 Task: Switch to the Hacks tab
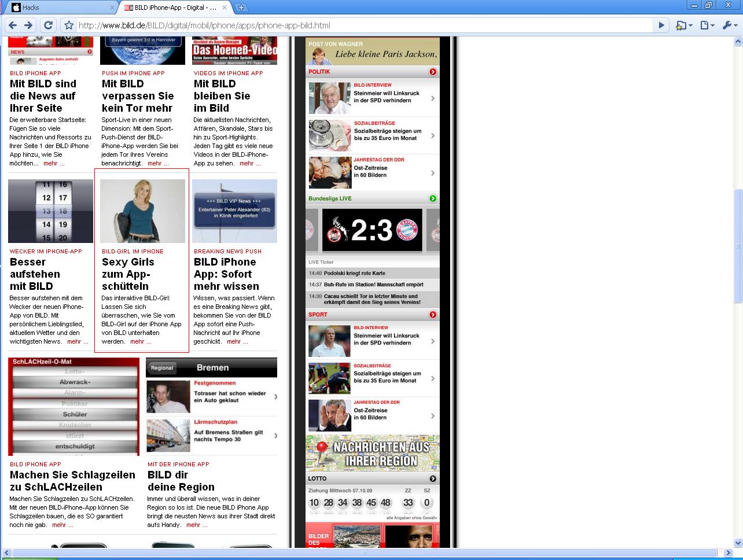[x=60, y=8]
